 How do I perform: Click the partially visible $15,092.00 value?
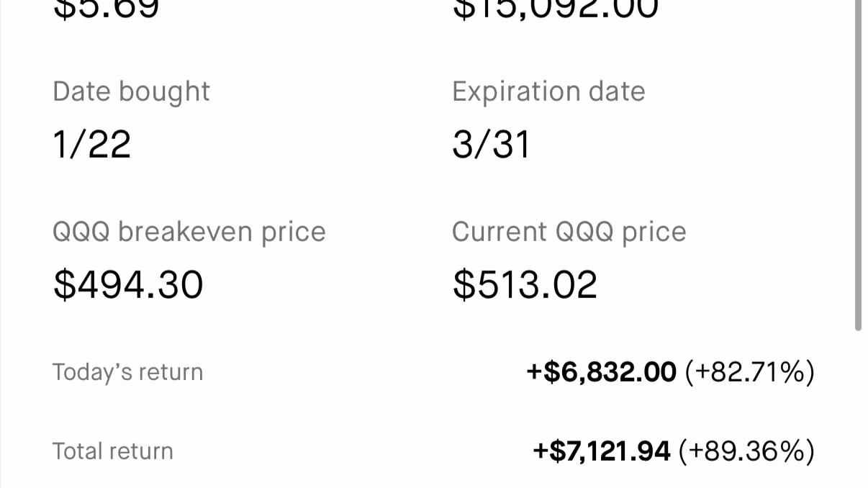click(555, 10)
